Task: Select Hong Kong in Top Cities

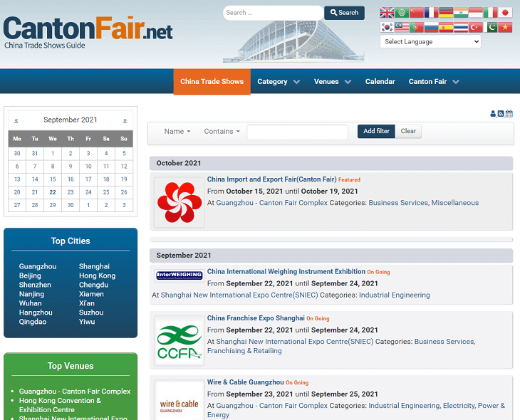Action: click(97, 275)
